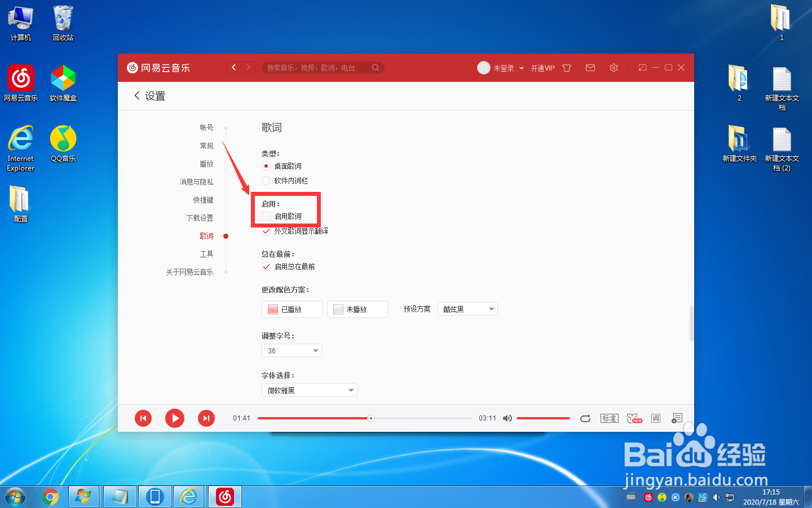This screenshot has width=812, height=508.
Task: Go to 下载设置 settings section
Action: pos(200,218)
